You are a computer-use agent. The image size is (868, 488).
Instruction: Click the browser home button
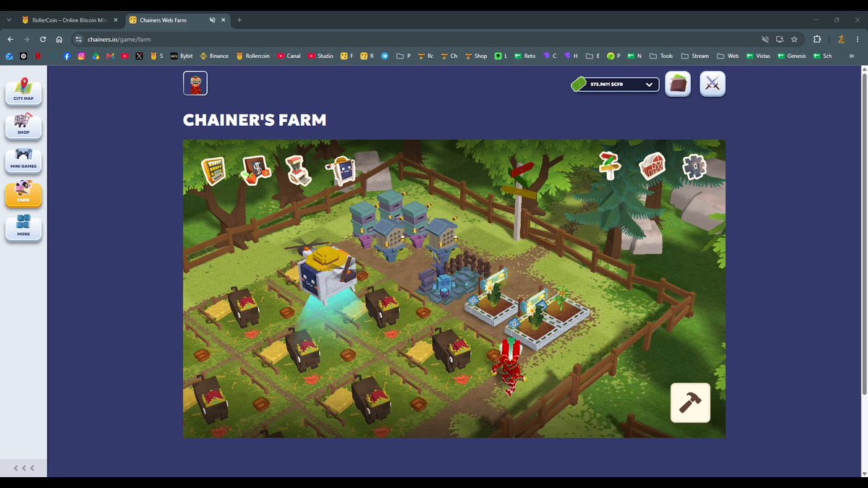[x=59, y=39]
